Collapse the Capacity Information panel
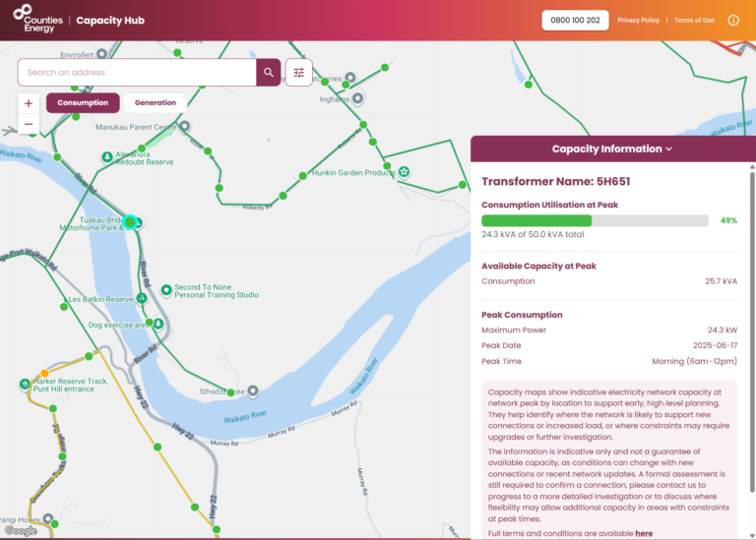756x540 pixels. coord(612,149)
